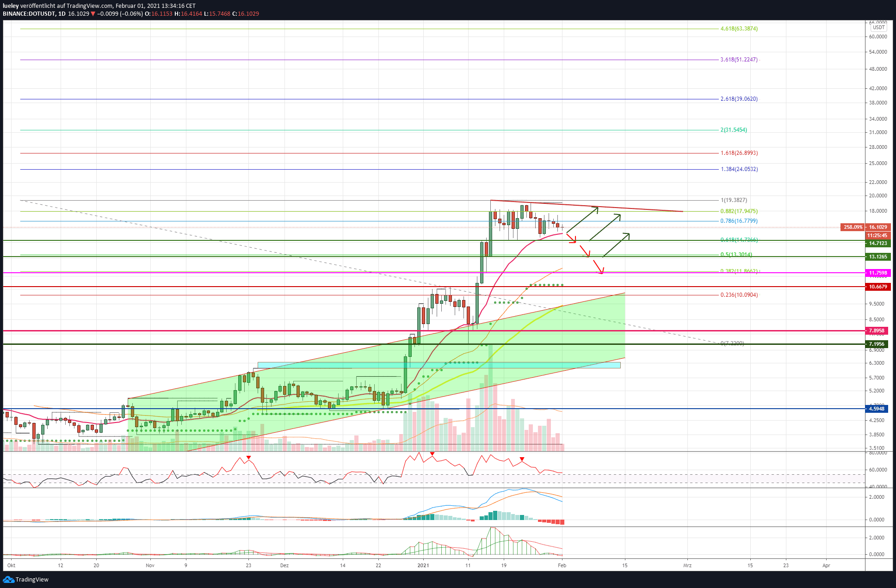Click the TradingView cloud logo icon
Screen dimensions: 896x588
coord(8,580)
